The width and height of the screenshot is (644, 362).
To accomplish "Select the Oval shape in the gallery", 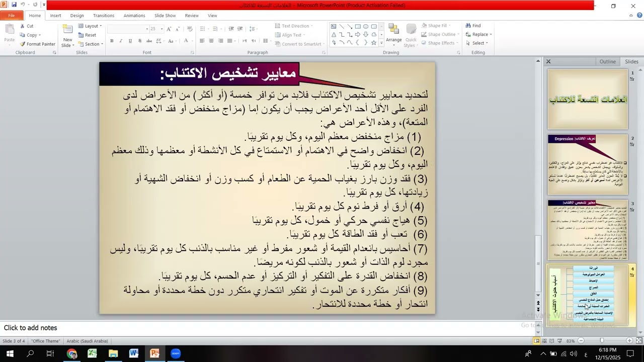I will pos(366,27).
